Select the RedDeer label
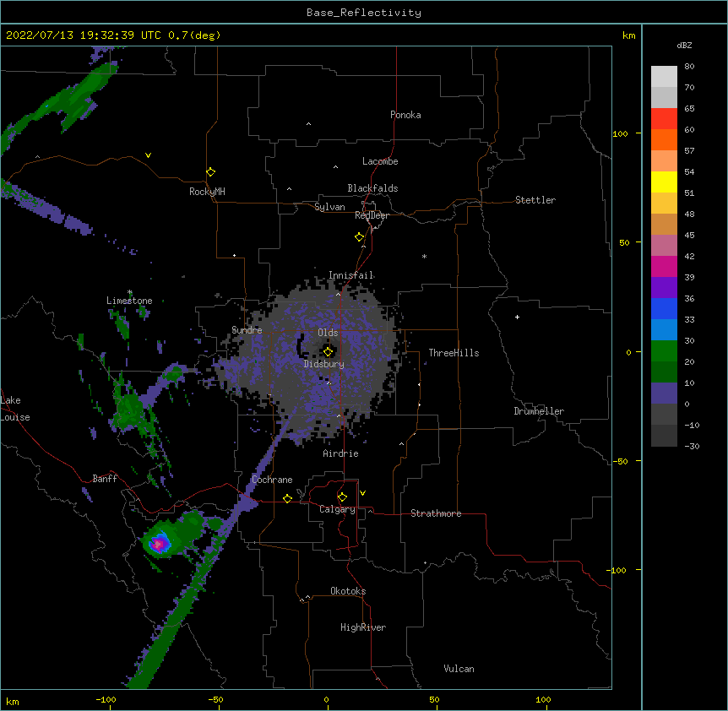Image resolution: width=728 pixels, height=711 pixels. coord(372,215)
